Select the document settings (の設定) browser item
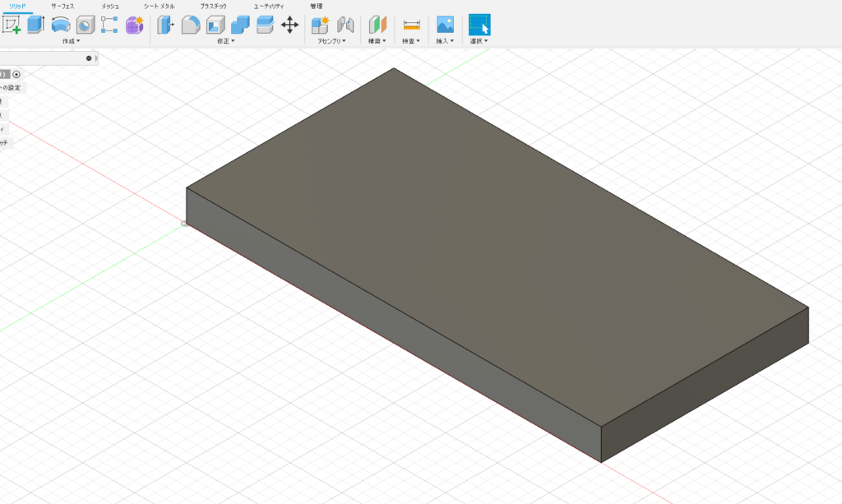 [x=11, y=88]
